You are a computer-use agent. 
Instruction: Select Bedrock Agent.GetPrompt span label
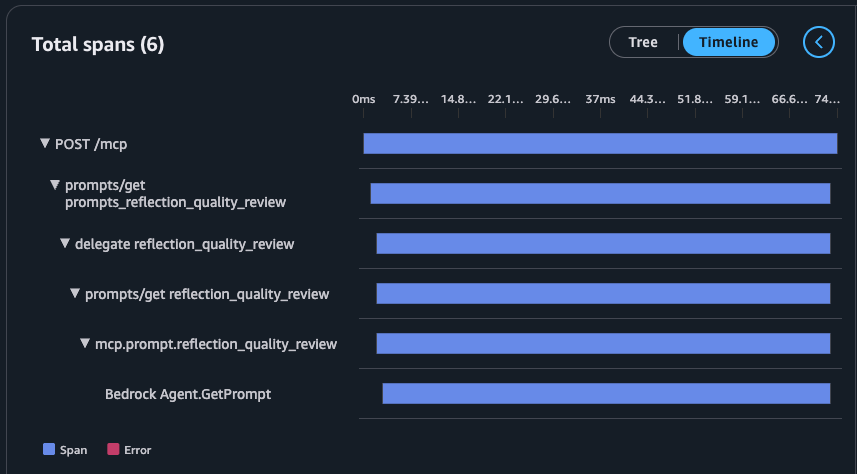188,394
